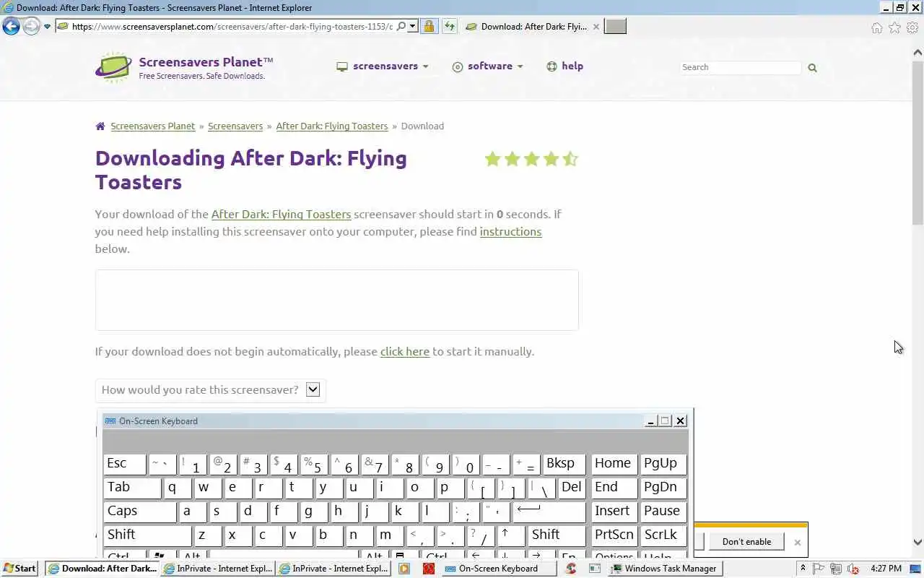Open the recent pages arrow beside Forward

47,27
